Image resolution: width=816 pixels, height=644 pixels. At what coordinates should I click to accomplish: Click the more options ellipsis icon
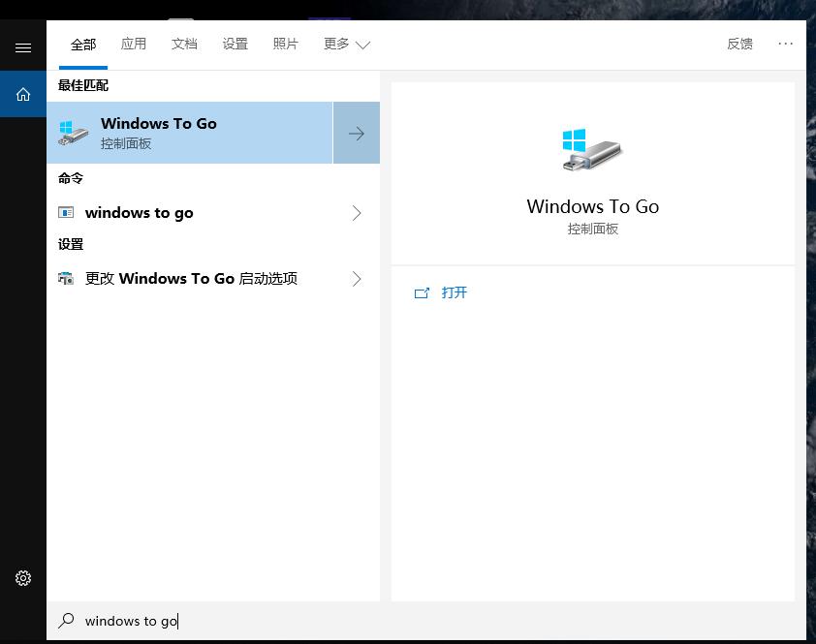coord(785,44)
